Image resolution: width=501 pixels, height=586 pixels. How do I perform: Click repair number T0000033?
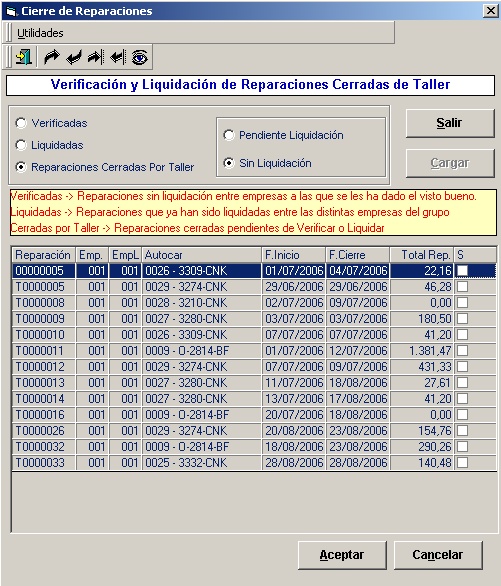pos(40,463)
